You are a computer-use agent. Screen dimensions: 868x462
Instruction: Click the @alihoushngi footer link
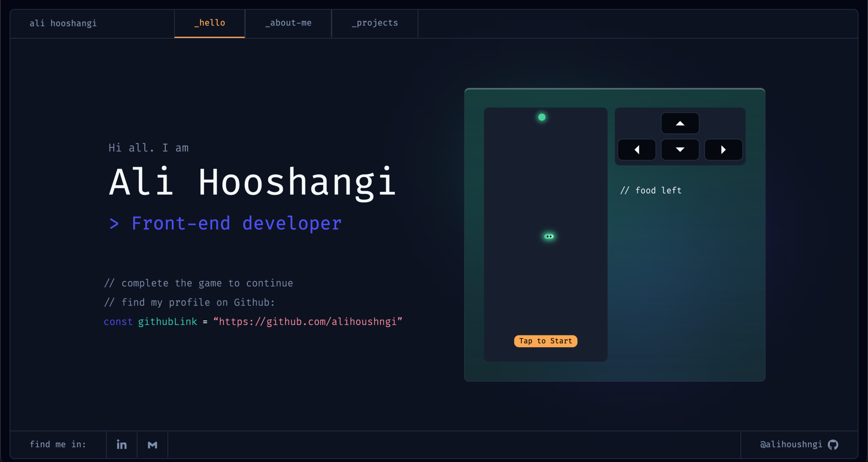[791, 444]
